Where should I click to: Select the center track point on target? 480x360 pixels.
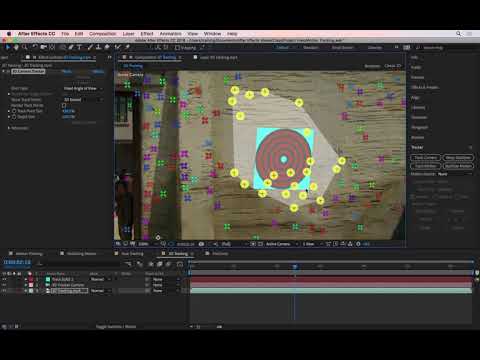click(284, 159)
